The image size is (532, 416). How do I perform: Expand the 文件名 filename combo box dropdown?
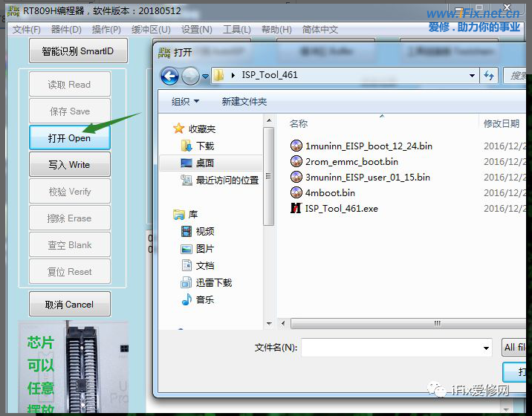coord(486,348)
